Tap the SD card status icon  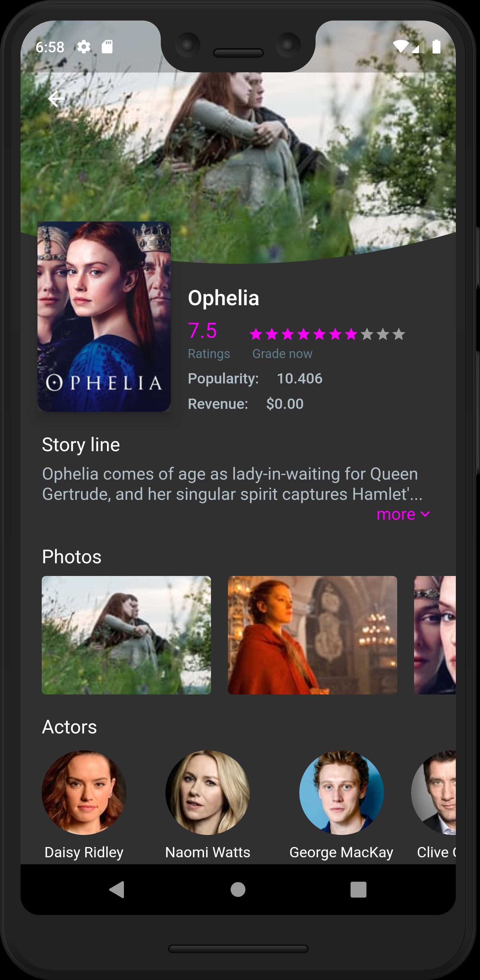107,47
